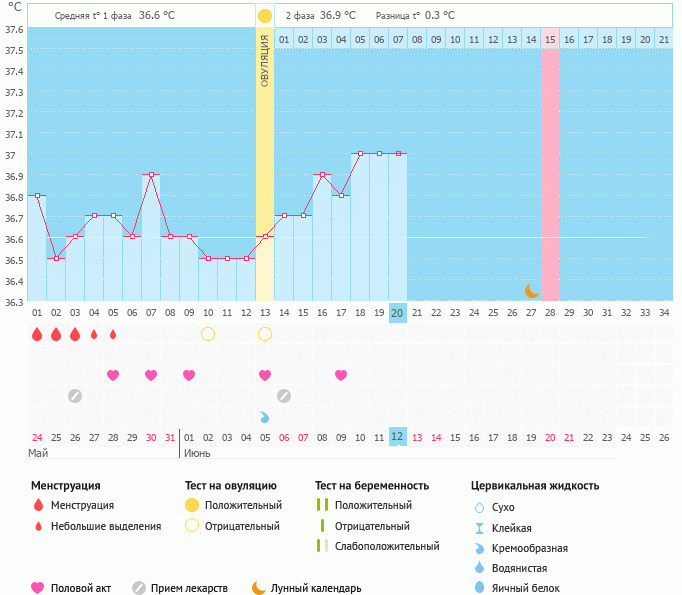
Task: Click the crescent moon icon in the chart
Action: point(532,291)
